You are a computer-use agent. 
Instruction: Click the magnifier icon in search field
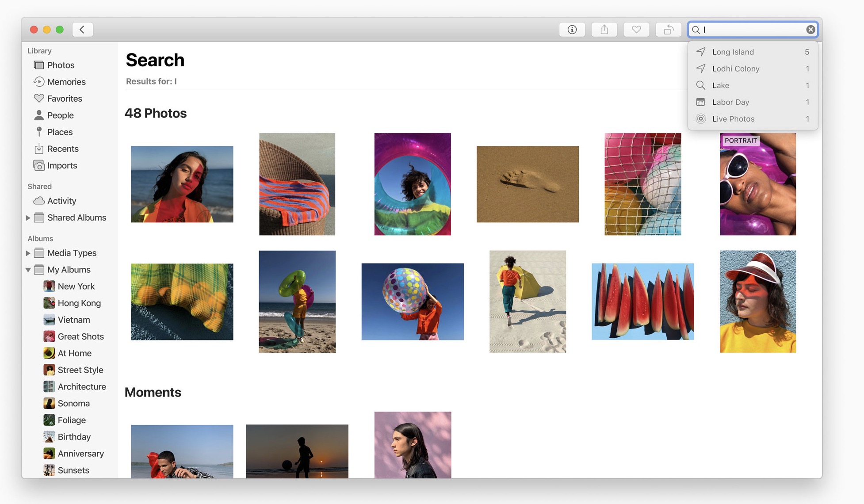[696, 30]
